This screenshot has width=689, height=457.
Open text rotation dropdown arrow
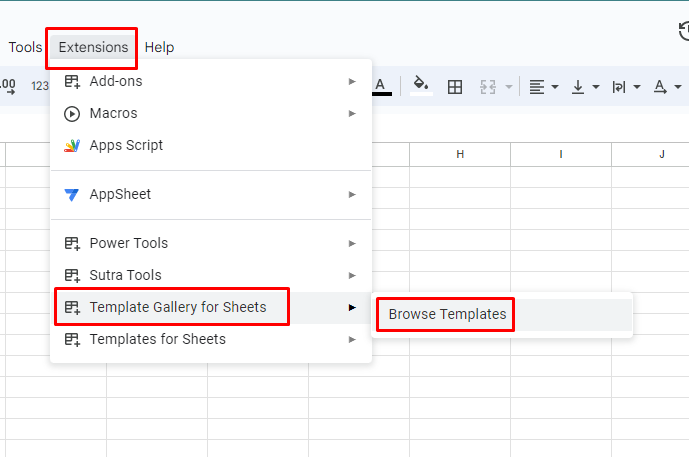coord(678,87)
